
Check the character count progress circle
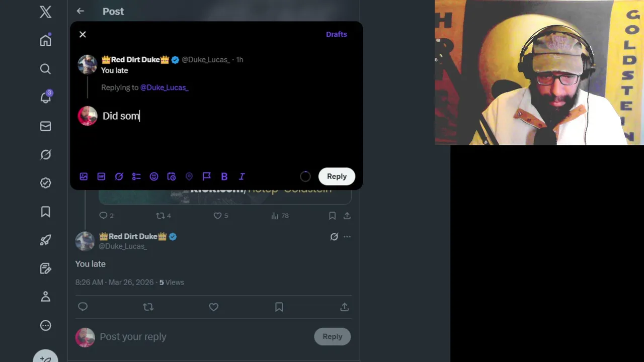(x=305, y=176)
